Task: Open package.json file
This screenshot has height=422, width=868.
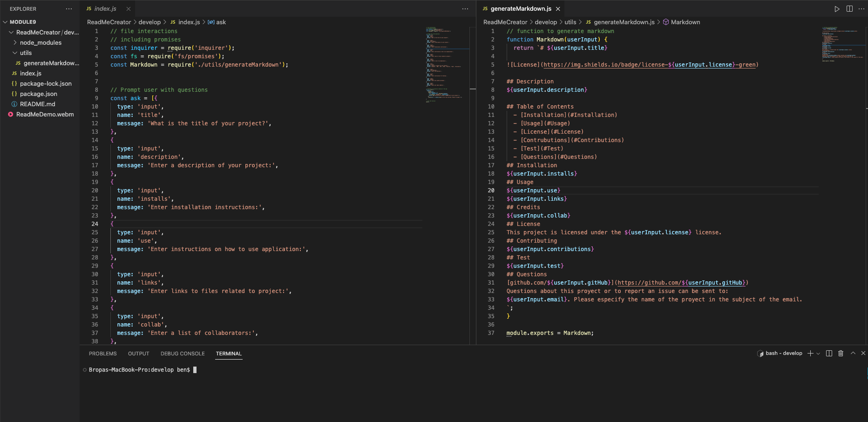Action: coord(39,94)
